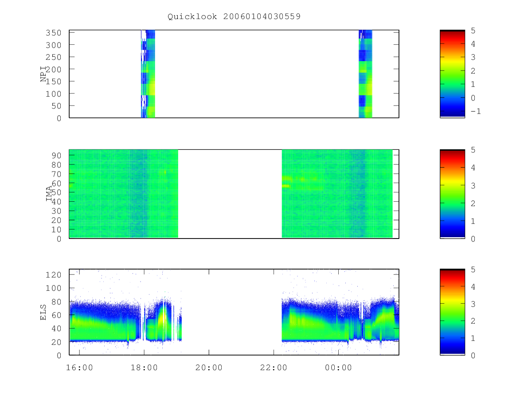
Task: Click the 22:00 time axis label
Action: 274,367
